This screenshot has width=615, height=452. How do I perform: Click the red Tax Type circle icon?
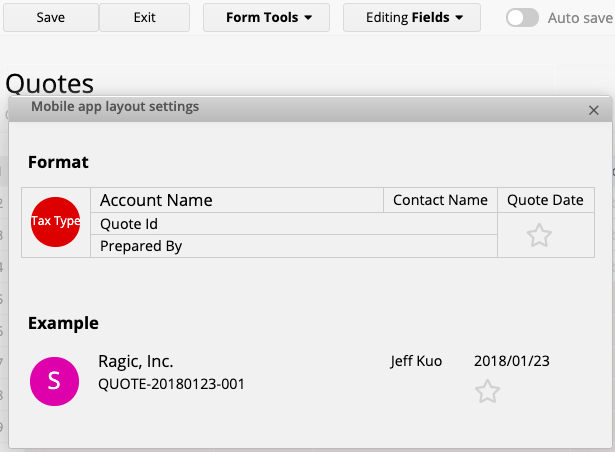pyautogui.click(x=56, y=222)
